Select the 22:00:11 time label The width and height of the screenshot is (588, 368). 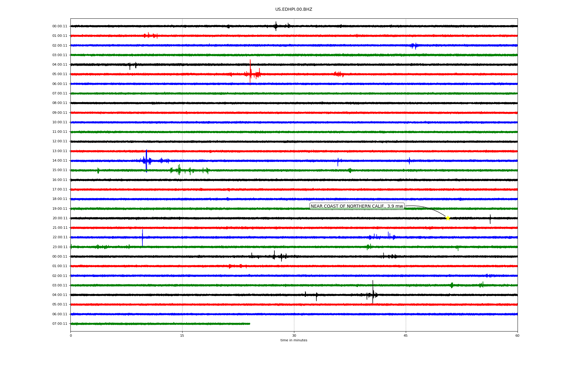pos(60,237)
